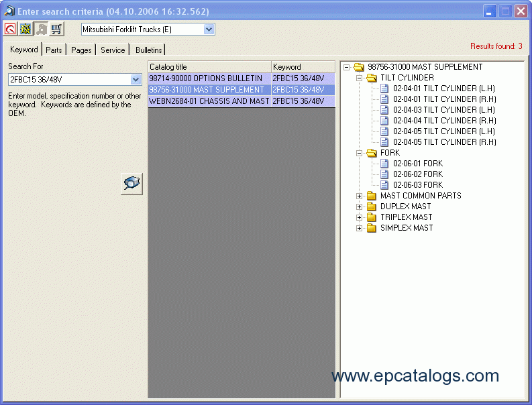Click the red search toolbar icon
The image size is (532, 405).
[x=10, y=30]
